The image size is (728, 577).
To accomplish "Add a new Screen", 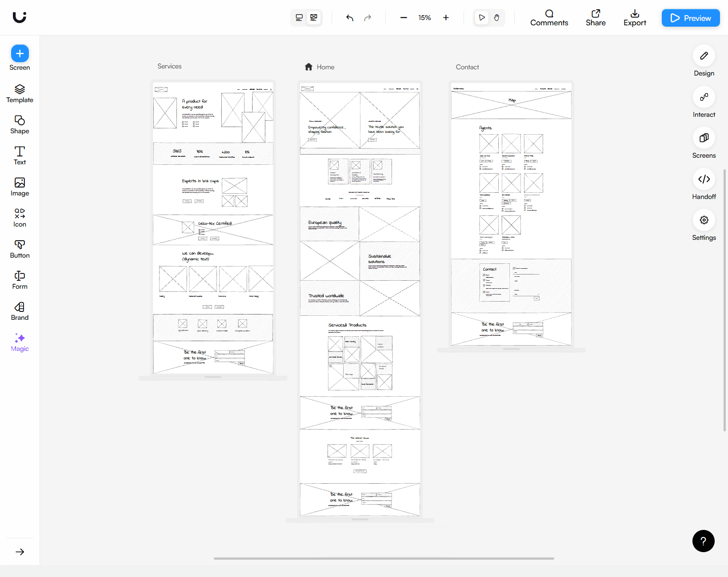I will (x=20, y=54).
